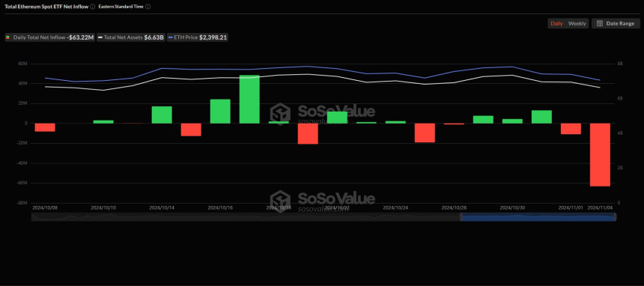Click the 20M label on left axis
The width and height of the screenshot is (644, 286).
[23, 103]
